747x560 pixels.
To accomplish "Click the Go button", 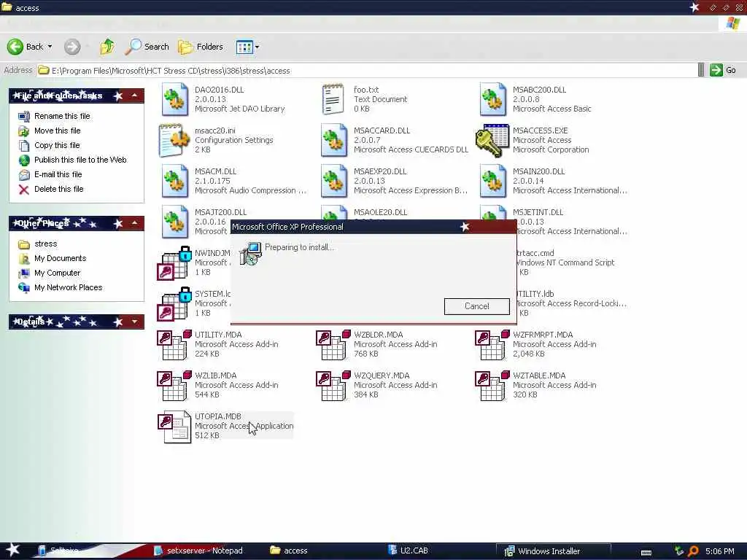I will coord(723,70).
